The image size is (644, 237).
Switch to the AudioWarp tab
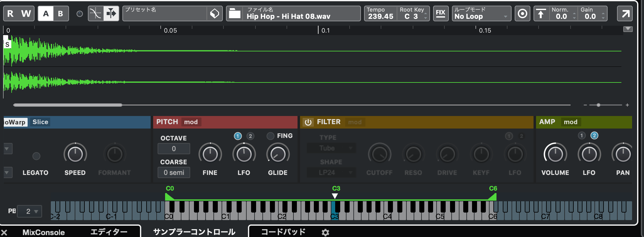click(15, 122)
